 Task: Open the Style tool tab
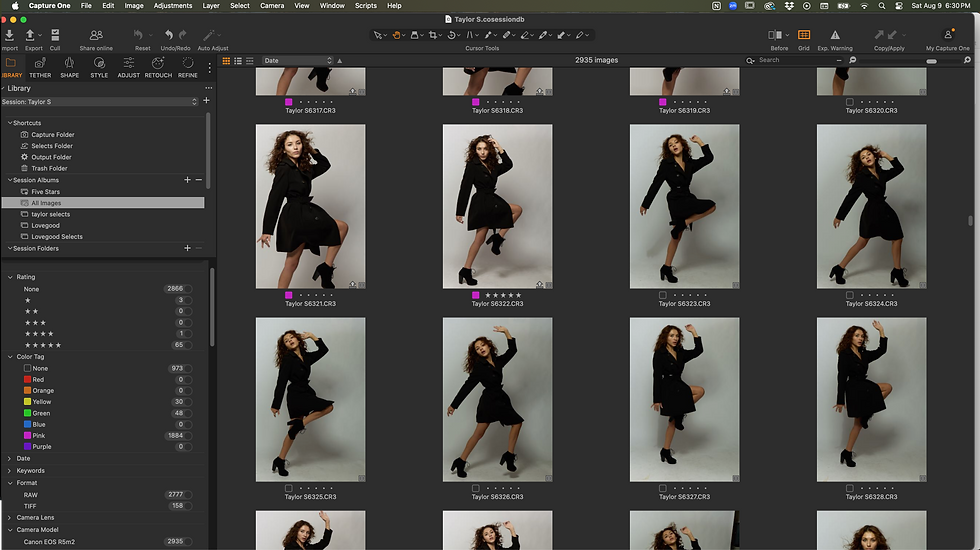click(99, 67)
